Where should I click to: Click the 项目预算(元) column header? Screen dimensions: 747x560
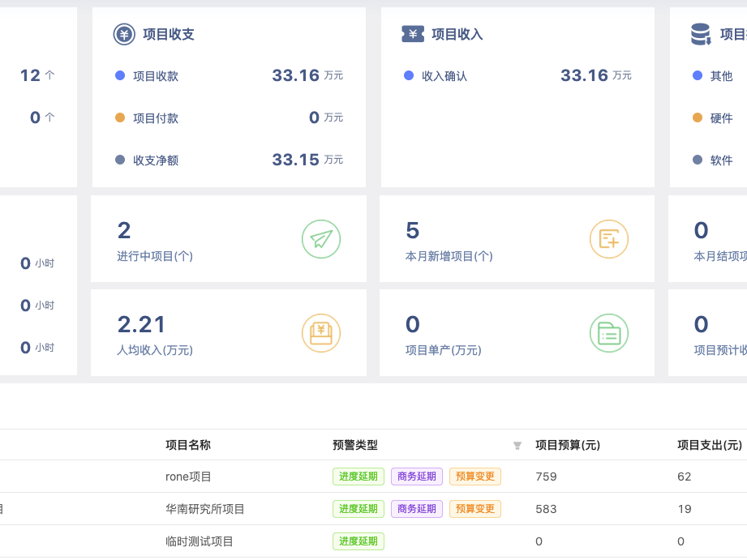[x=568, y=445]
